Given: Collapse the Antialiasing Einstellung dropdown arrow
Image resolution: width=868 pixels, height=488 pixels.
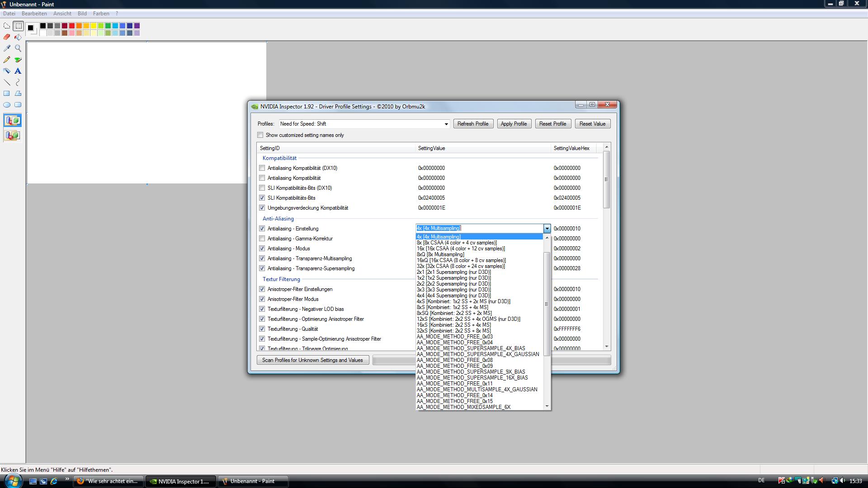Looking at the screenshot, I should pos(547,229).
